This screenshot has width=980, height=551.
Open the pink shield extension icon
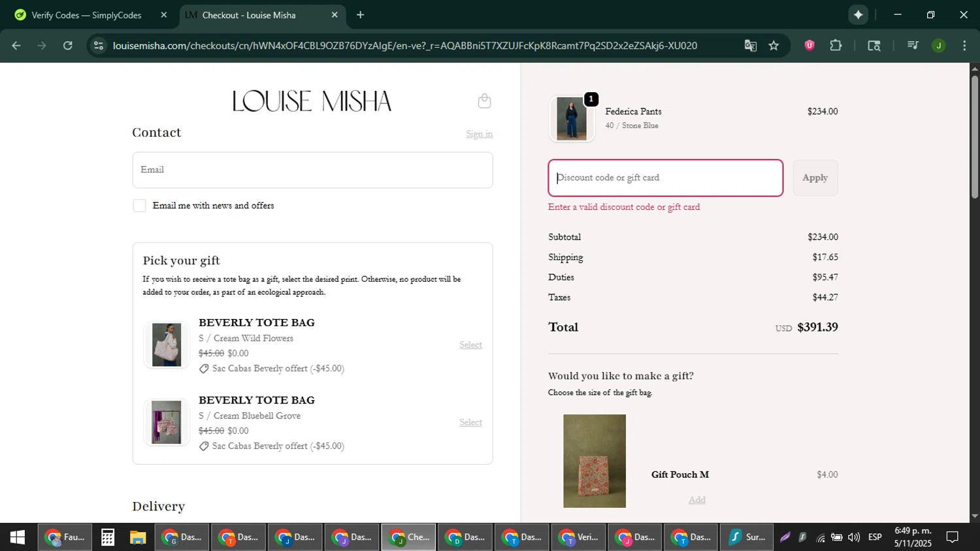point(809,46)
